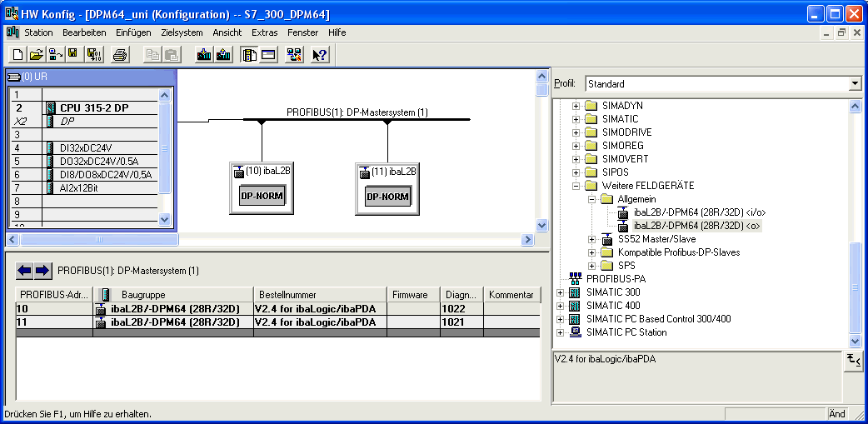The image size is (868, 424).
Task: Click the Print toolbar icon
Action: (120, 55)
